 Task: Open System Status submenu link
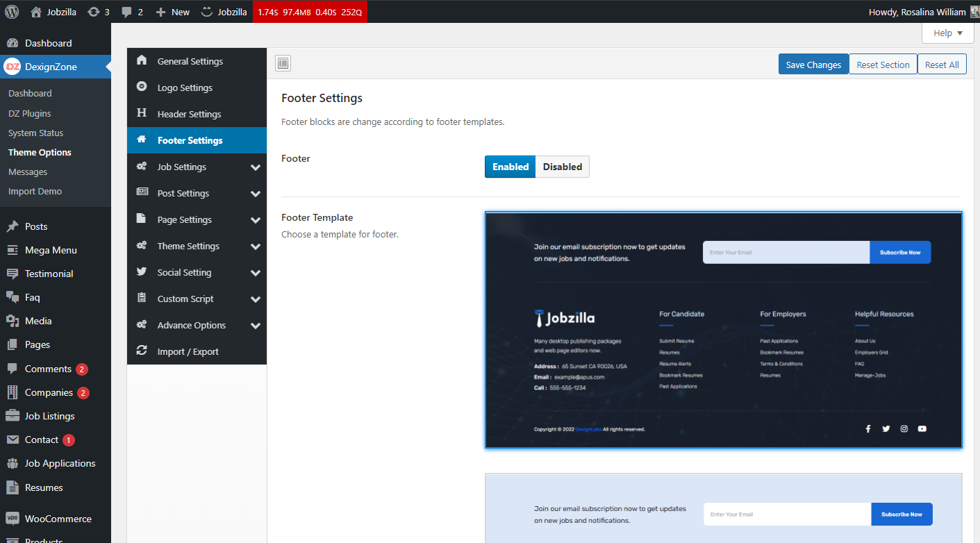pyautogui.click(x=35, y=133)
